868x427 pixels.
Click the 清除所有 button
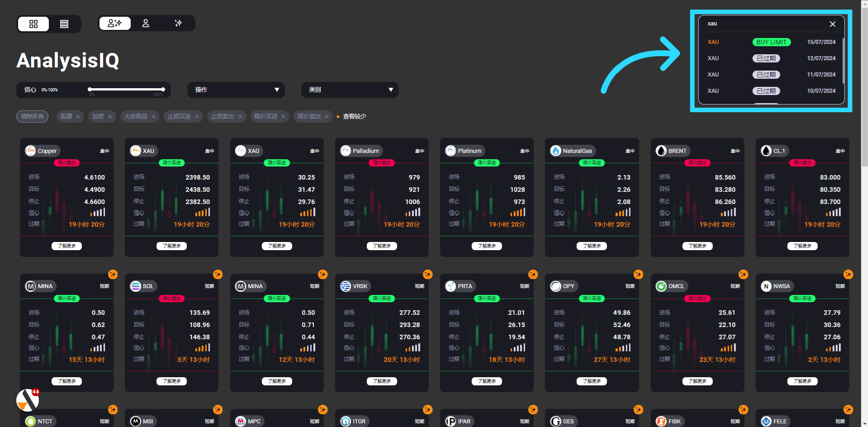(x=32, y=117)
